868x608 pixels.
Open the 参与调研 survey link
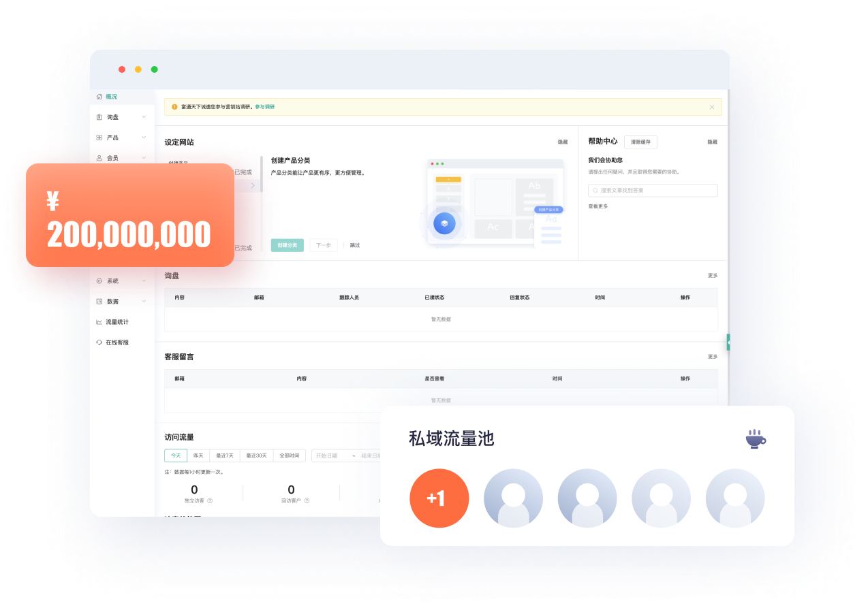(265, 107)
